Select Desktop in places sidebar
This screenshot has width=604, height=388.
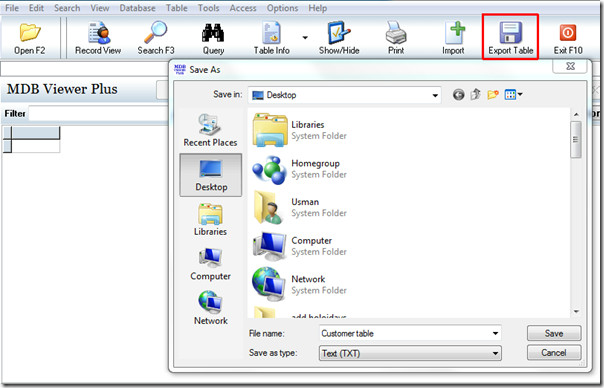pos(211,175)
